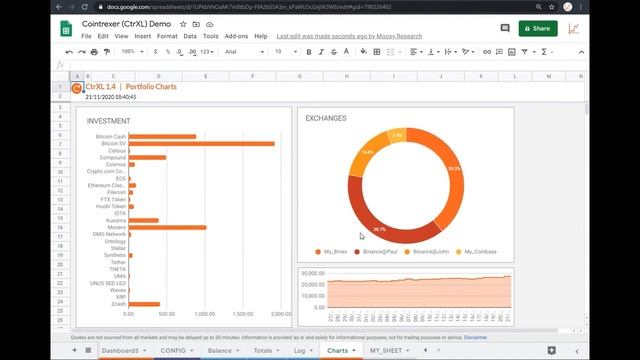Image resolution: width=640 pixels, height=360 pixels.
Task: Move the document with the folder icon
Action: click(196, 24)
